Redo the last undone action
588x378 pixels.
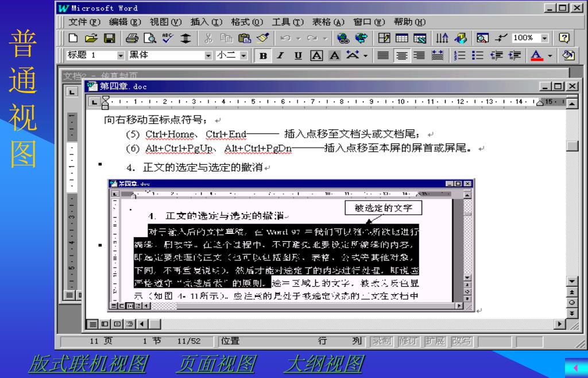[x=312, y=38]
